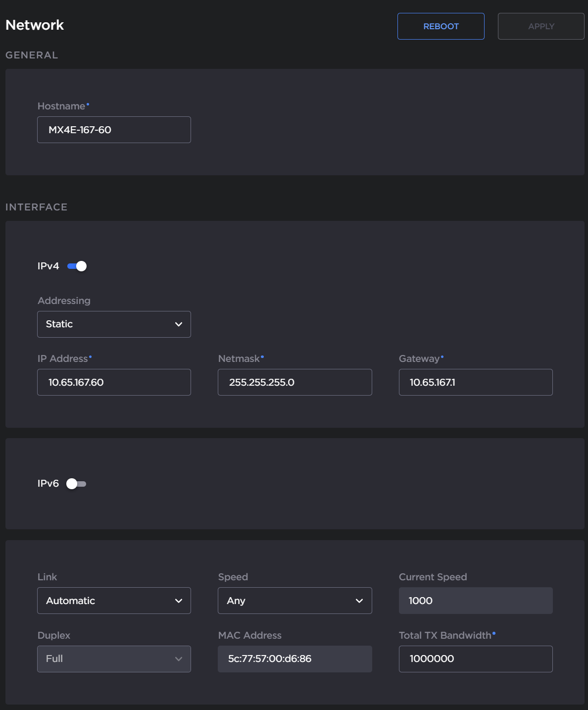
Task: Edit the Total TX Bandwidth field
Action: coord(475,659)
